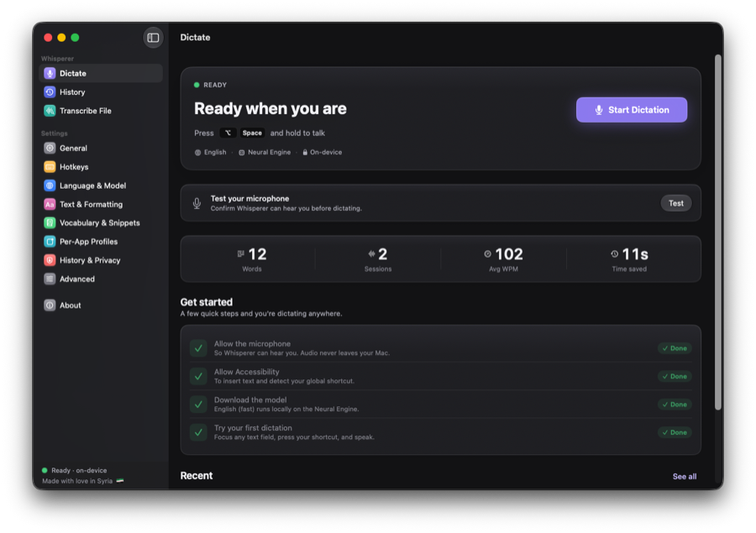Toggle the Try your first dictation checkmark

(x=198, y=432)
